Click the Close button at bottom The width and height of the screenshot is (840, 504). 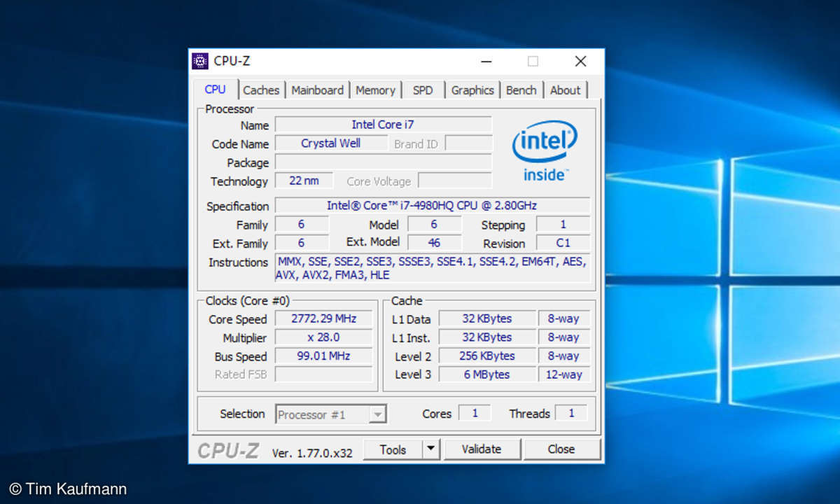point(561,449)
